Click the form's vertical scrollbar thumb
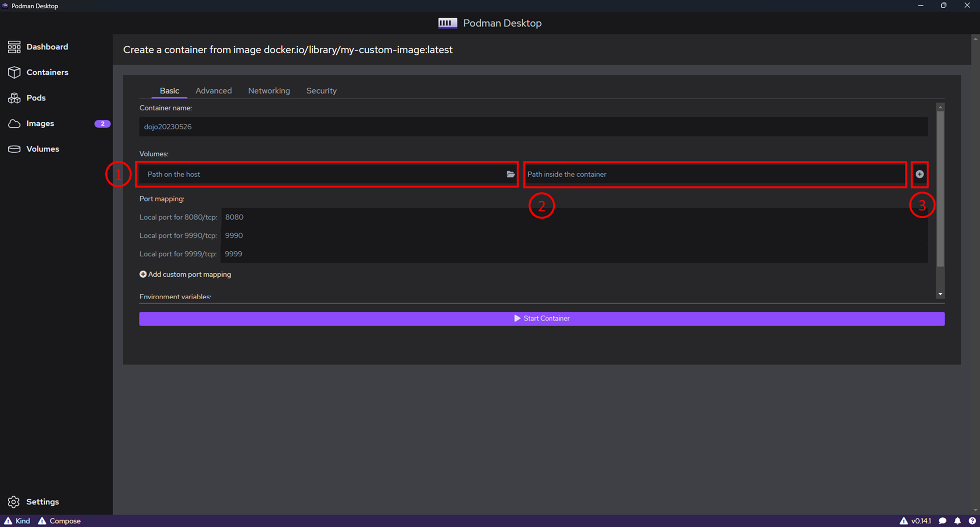 940,189
